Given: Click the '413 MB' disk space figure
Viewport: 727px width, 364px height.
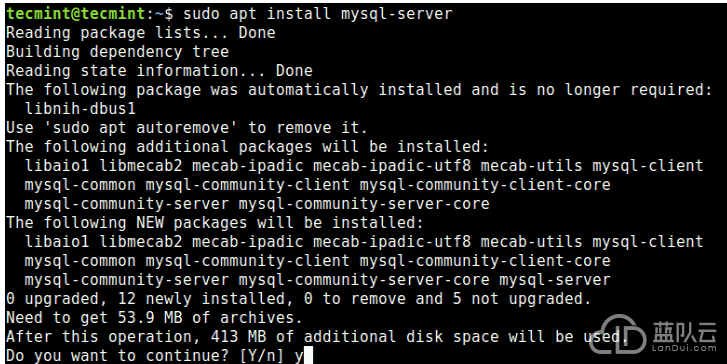Looking at the screenshot, I should click(238, 337).
